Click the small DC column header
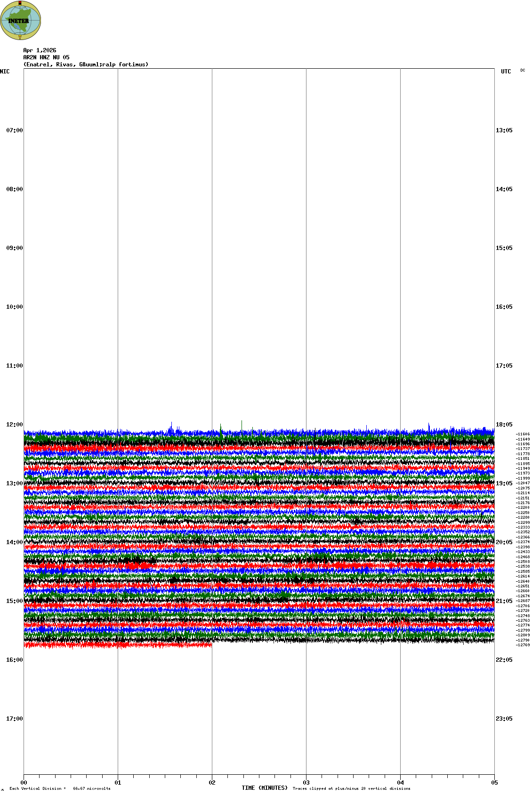Viewport: 532px width, 795px height. (x=523, y=71)
